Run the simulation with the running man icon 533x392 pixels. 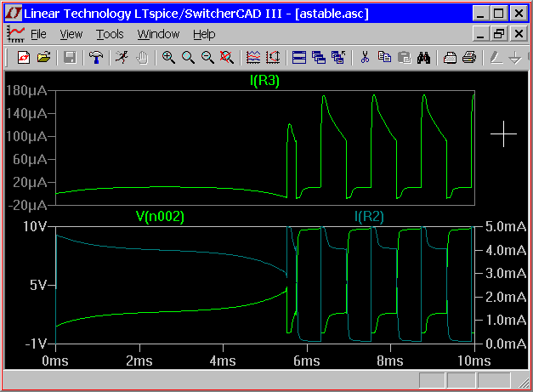122,58
